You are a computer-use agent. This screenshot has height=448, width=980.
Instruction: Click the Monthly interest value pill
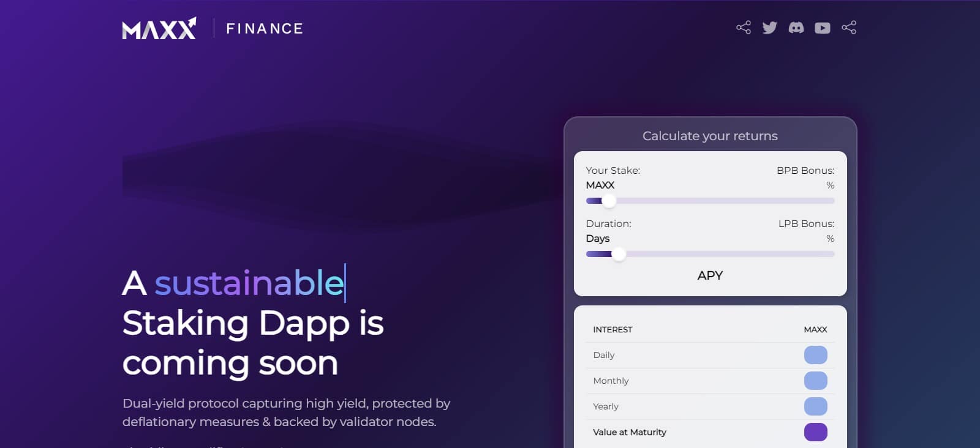(x=815, y=381)
